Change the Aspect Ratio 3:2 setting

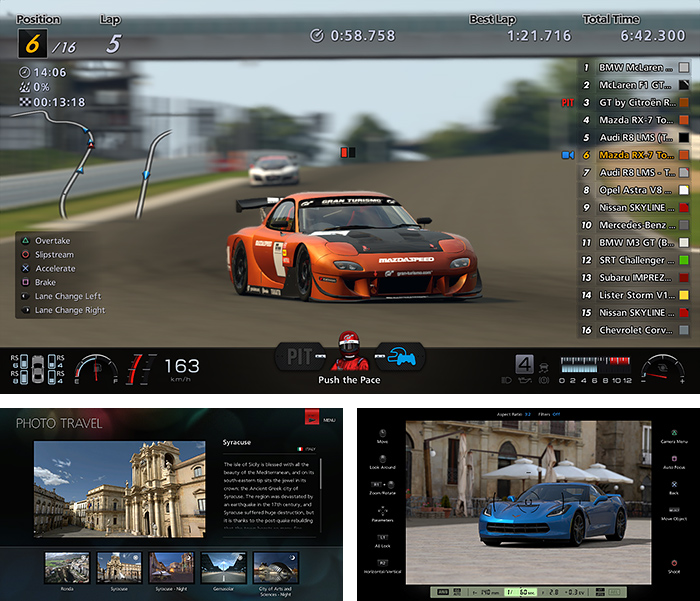[x=514, y=415]
